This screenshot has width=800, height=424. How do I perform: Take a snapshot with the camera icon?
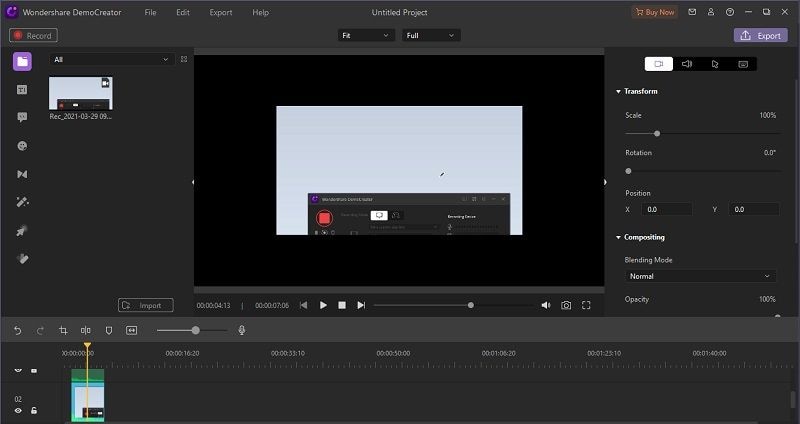[x=566, y=305]
